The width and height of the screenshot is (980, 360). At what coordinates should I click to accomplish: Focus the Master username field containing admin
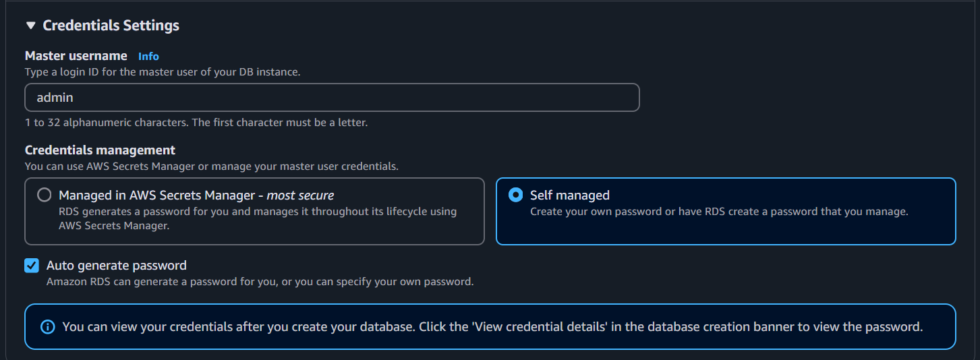pyautogui.click(x=332, y=98)
